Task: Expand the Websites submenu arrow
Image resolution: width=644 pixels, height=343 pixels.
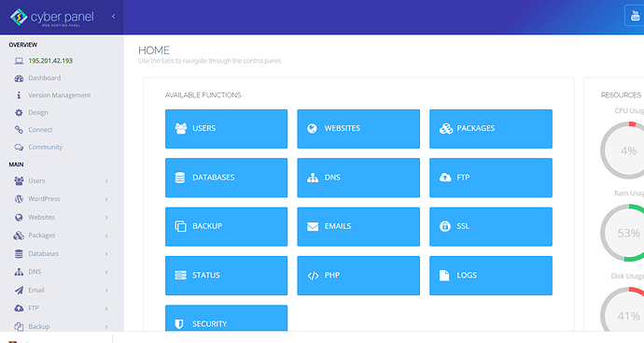Action: pyautogui.click(x=106, y=218)
